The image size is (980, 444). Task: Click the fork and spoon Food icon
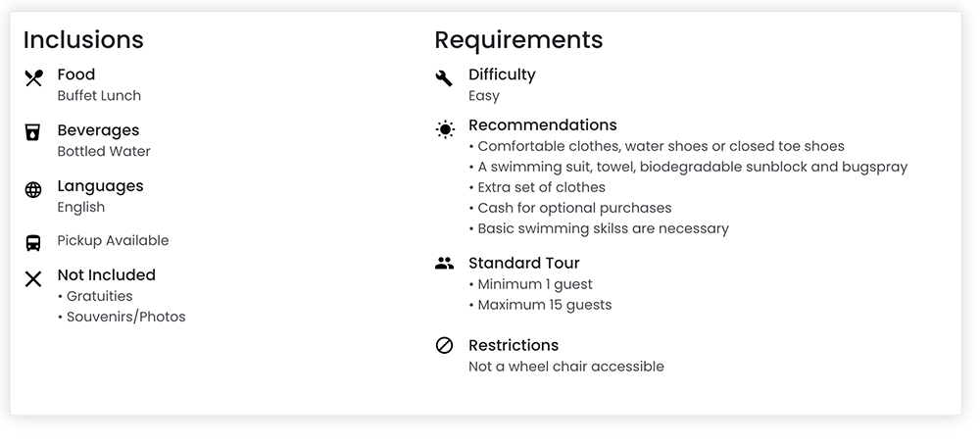[x=33, y=78]
